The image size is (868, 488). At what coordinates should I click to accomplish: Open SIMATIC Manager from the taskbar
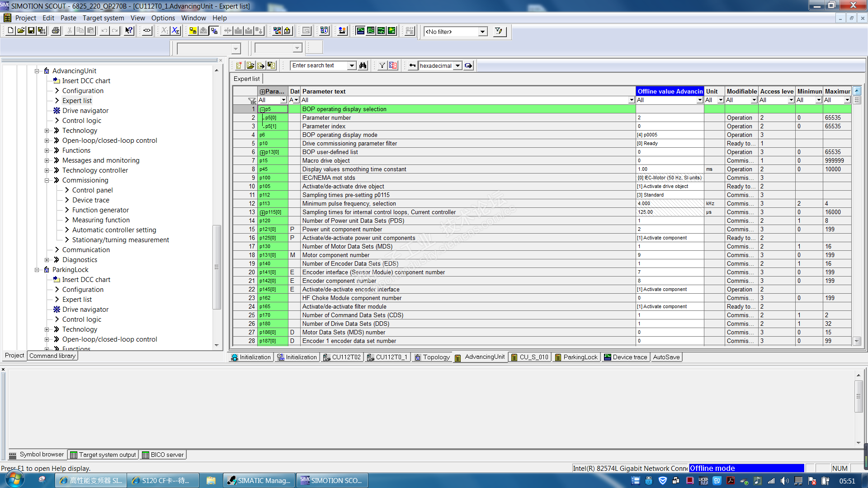pyautogui.click(x=259, y=480)
